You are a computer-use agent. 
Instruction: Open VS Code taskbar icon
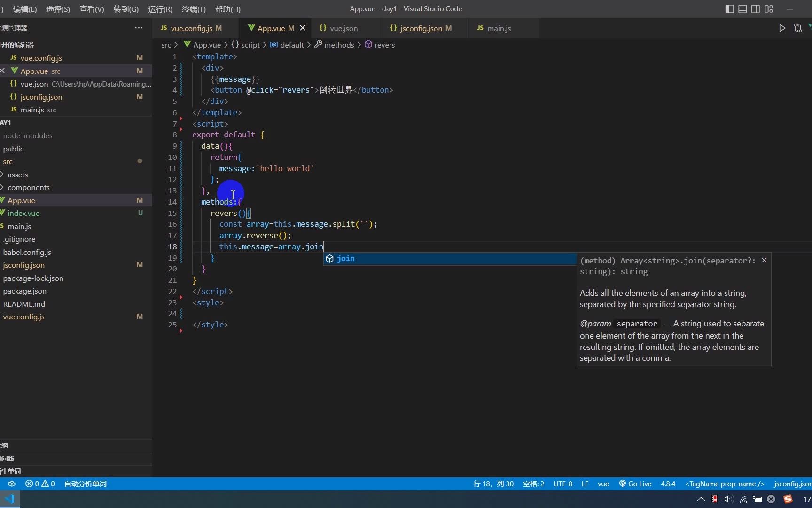10,499
